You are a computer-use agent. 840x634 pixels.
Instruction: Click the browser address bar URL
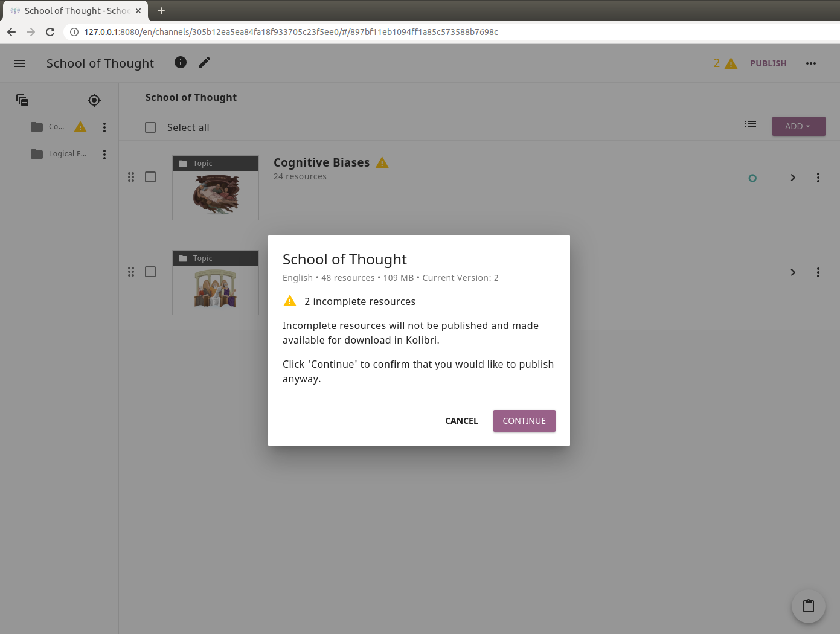[x=290, y=32]
